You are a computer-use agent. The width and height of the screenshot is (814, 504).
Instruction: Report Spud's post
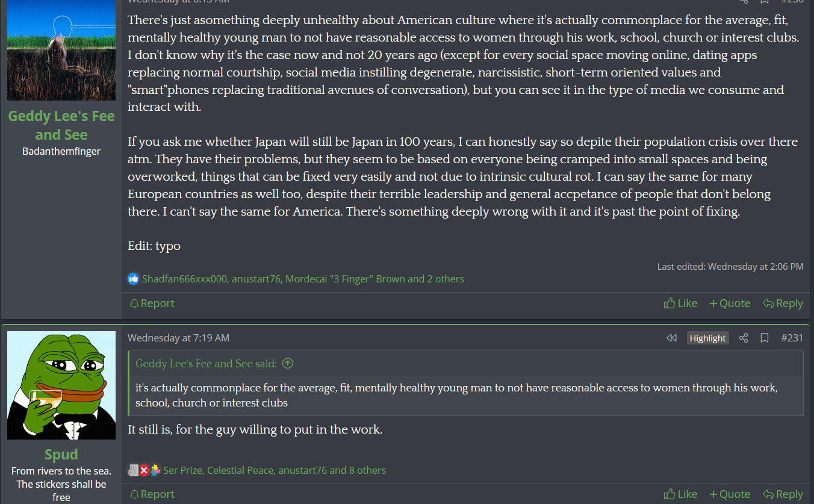click(152, 494)
